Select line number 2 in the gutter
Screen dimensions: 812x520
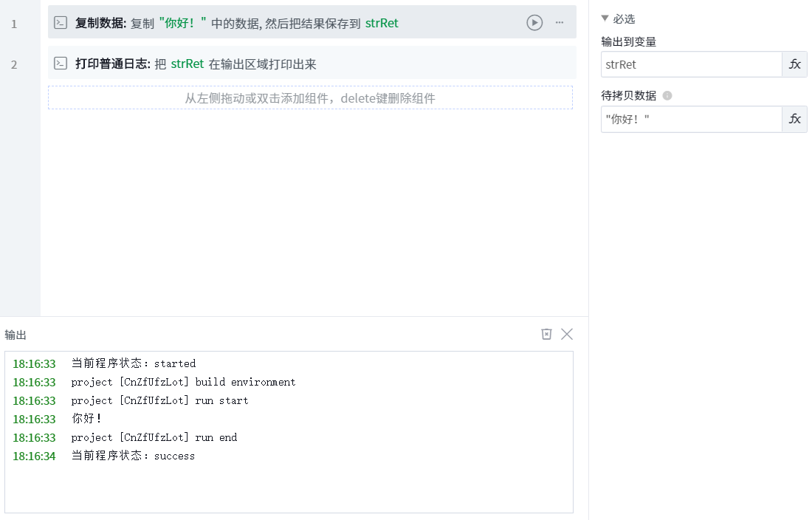[x=14, y=65]
